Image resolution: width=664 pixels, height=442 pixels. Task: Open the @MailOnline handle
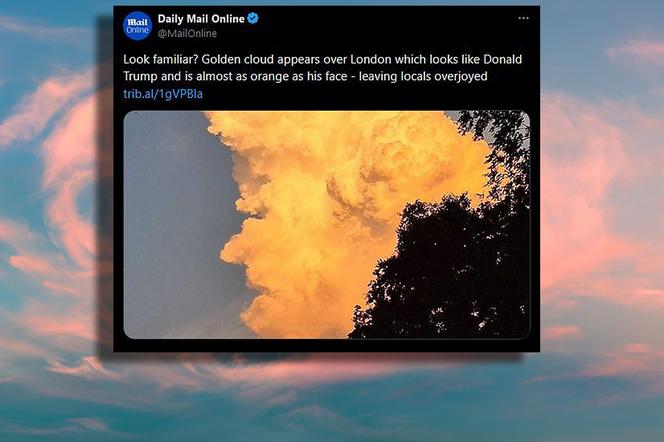click(x=187, y=33)
